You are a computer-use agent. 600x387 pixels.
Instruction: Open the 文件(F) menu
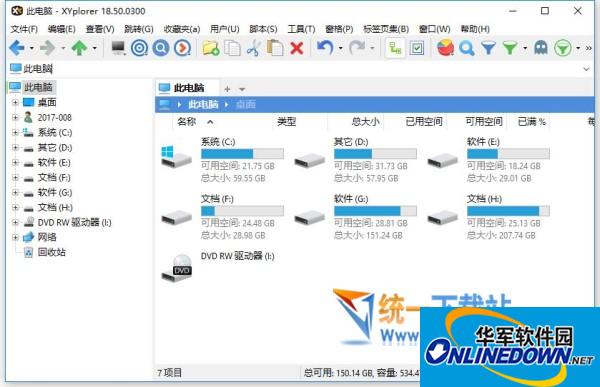(x=24, y=29)
